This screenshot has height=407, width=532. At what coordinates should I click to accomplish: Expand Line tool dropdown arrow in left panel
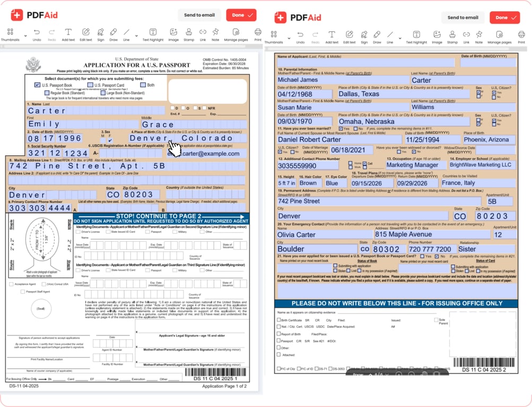tap(136, 36)
